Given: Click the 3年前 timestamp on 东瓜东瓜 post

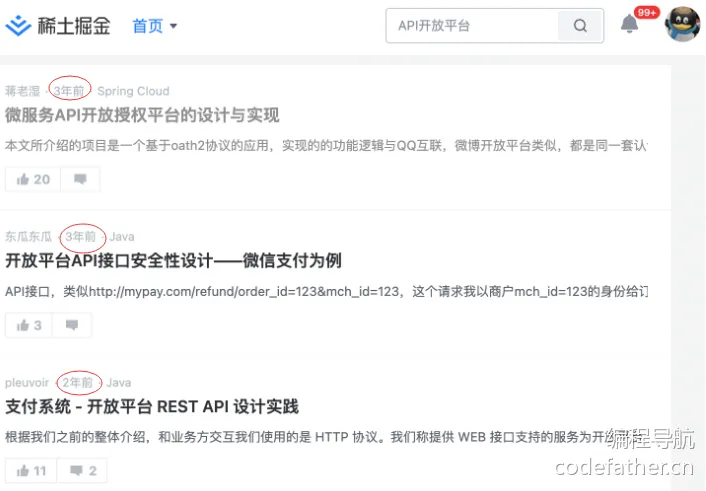Looking at the screenshot, I should pos(81,236).
